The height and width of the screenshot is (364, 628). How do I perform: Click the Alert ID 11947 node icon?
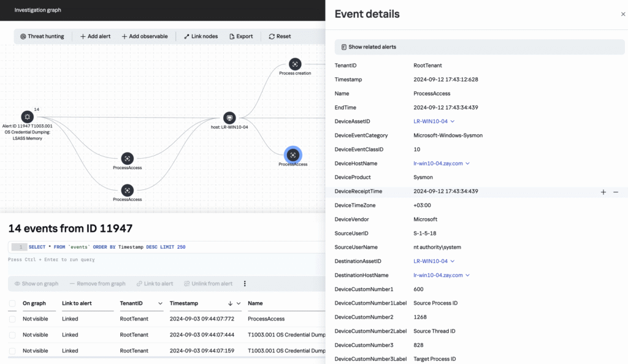[27, 116]
